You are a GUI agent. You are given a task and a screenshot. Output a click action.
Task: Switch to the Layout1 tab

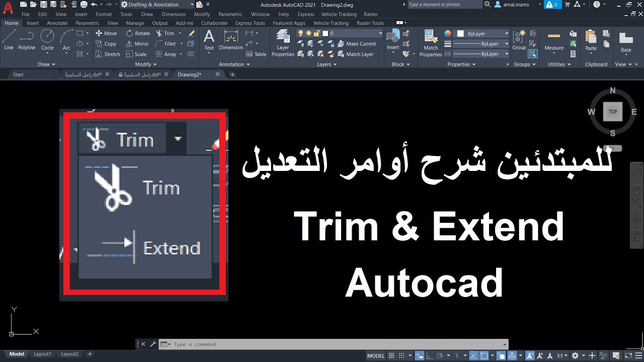tap(42, 354)
